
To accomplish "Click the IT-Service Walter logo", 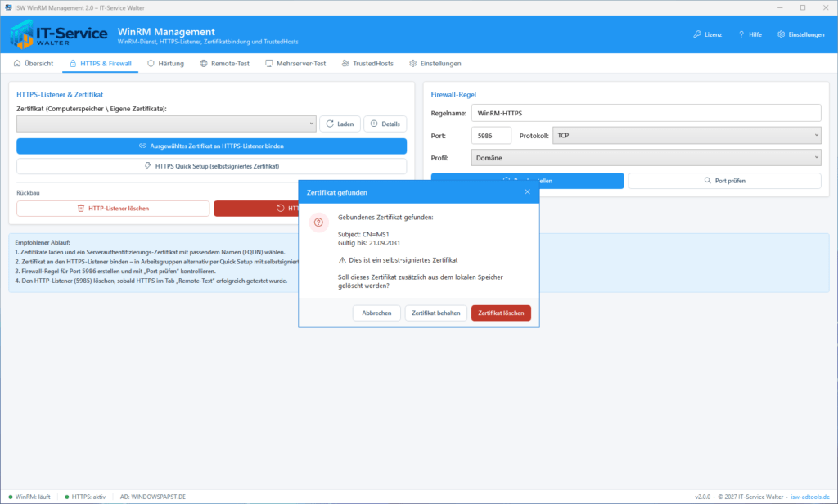I will tap(58, 34).
